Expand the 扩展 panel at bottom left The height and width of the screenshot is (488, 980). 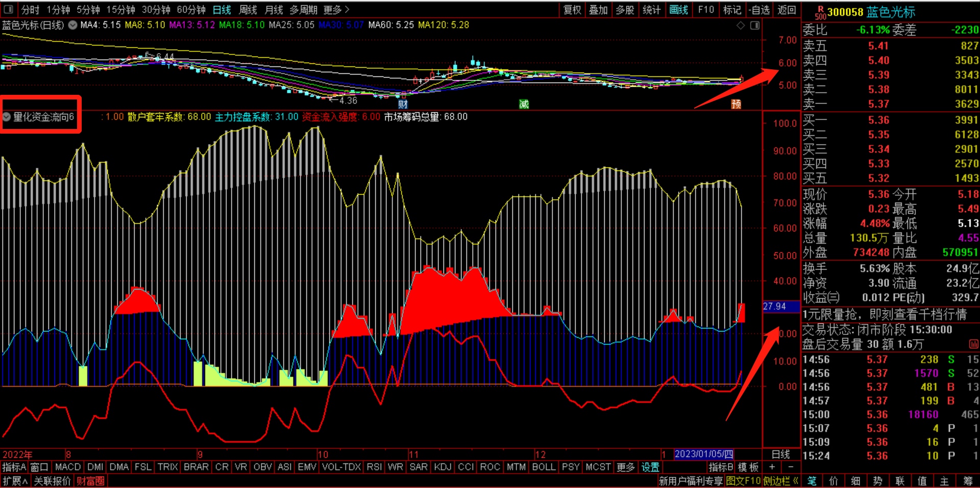[x=15, y=481]
